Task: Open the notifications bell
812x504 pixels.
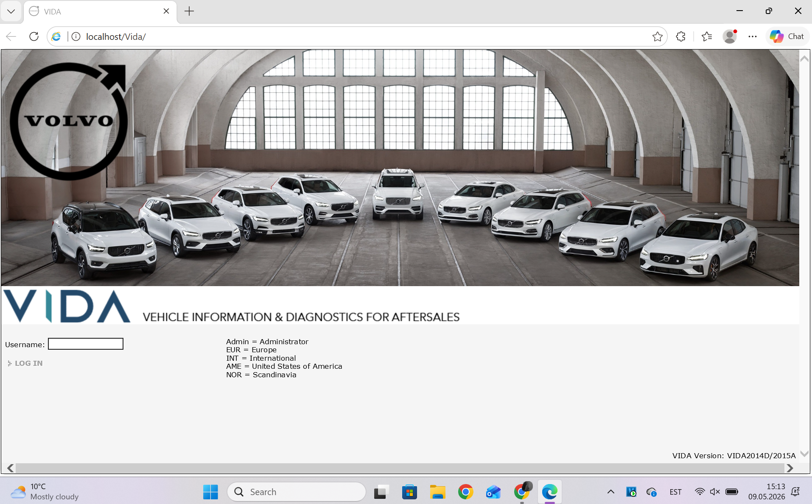Action: coord(796,492)
